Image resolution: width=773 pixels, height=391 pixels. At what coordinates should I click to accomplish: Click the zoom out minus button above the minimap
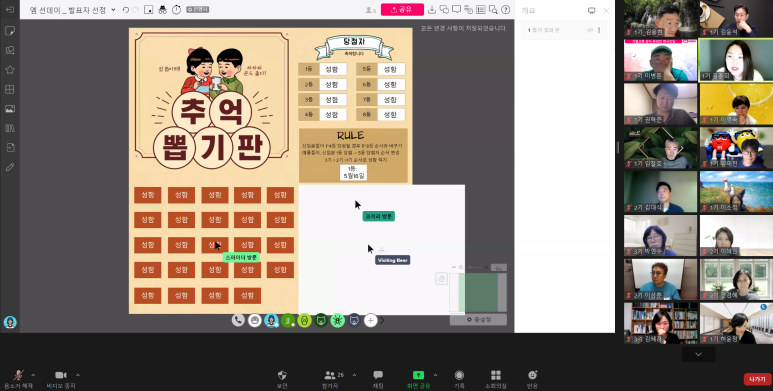454,267
